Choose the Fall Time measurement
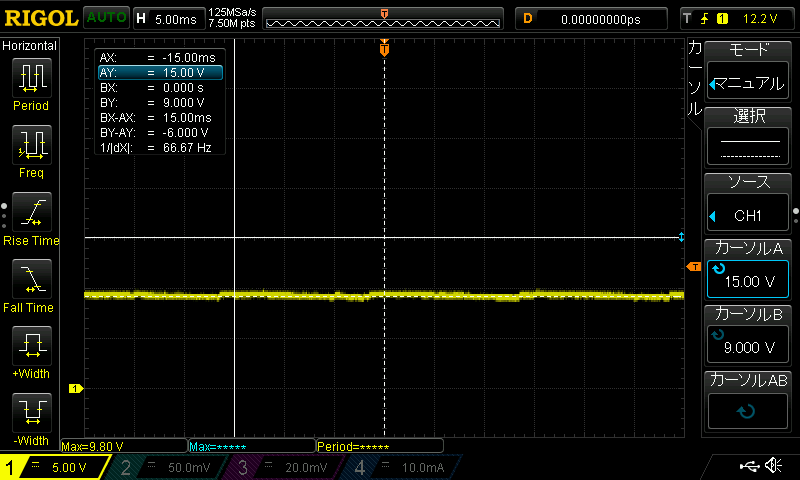Viewport: 800px width, 480px height. tap(31, 283)
